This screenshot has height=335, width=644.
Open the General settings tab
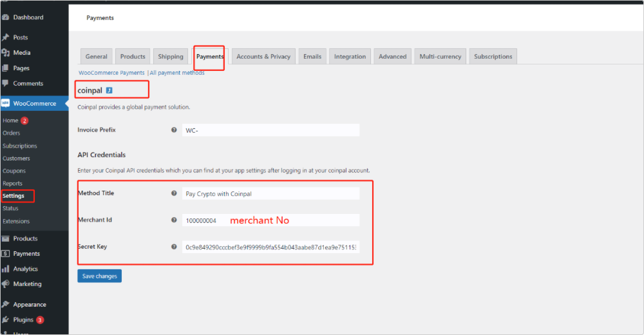click(96, 57)
